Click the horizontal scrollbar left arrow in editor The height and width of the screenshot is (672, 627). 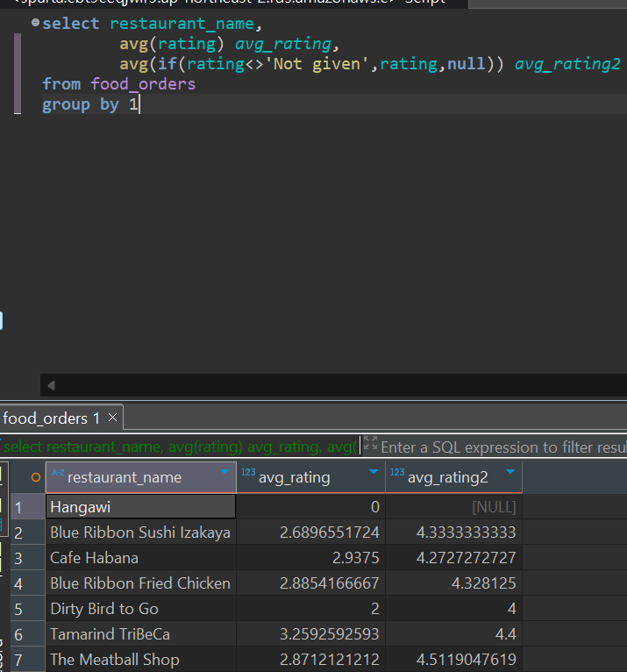tap(52, 386)
